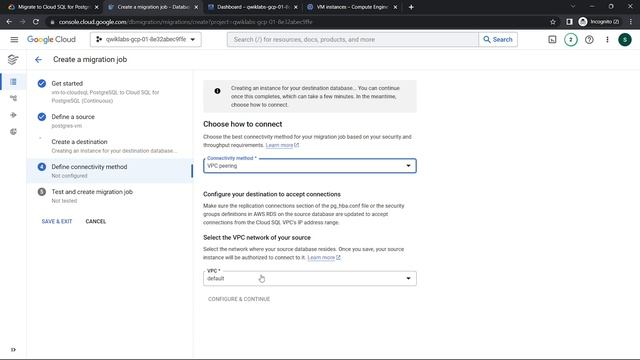
Task: Bookmark this page with star icon
Action: click(x=553, y=22)
